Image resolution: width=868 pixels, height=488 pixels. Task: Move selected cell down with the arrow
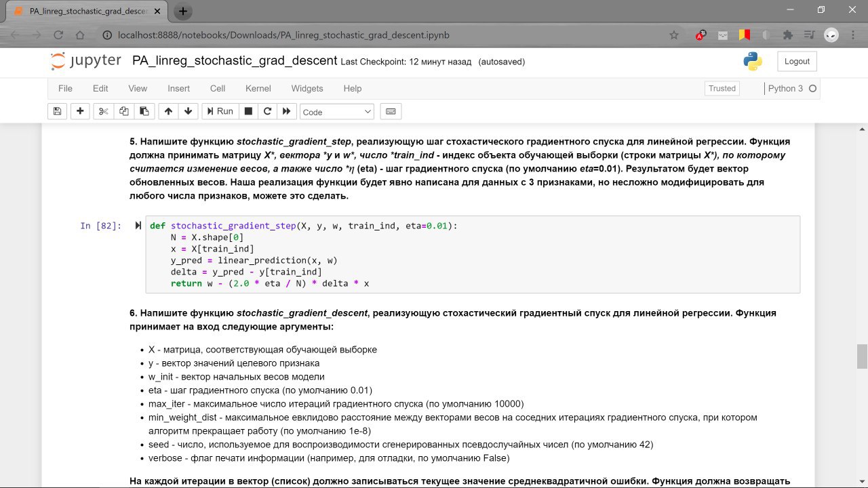[188, 111]
